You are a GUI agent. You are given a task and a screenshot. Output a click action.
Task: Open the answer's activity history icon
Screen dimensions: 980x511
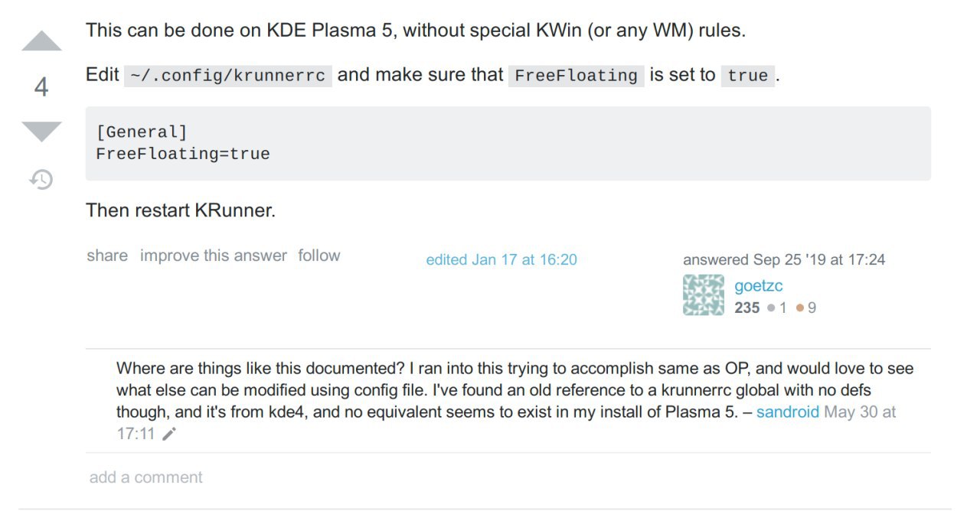click(41, 180)
